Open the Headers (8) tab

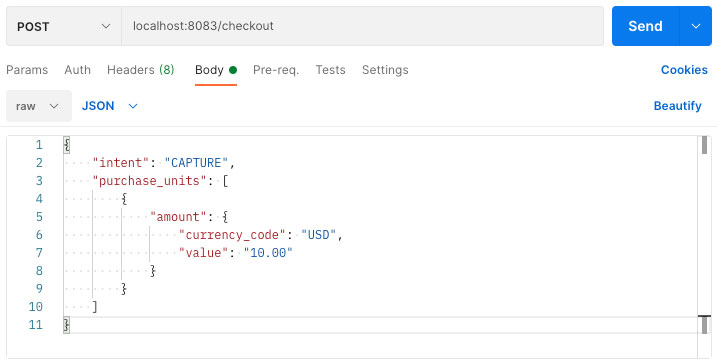[x=140, y=70]
